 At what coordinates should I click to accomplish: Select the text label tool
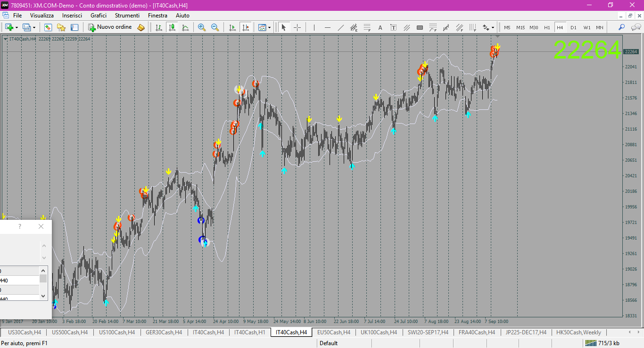click(x=393, y=27)
